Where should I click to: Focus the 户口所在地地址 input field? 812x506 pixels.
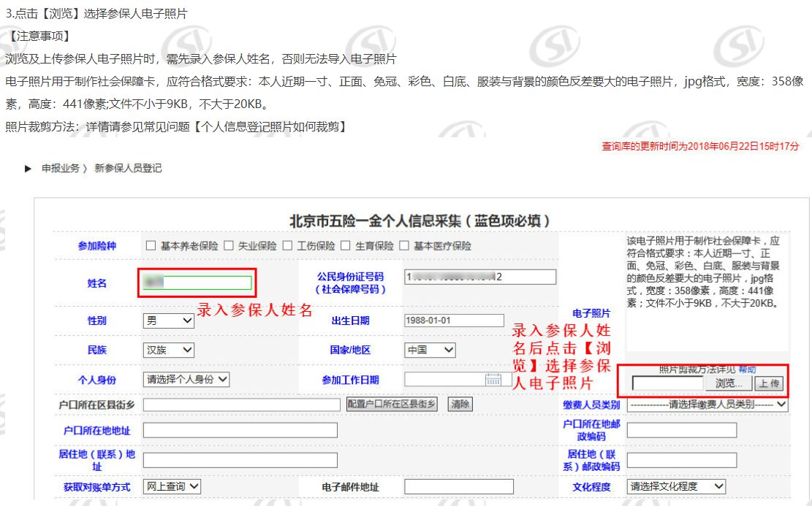(x=240, y=431)
